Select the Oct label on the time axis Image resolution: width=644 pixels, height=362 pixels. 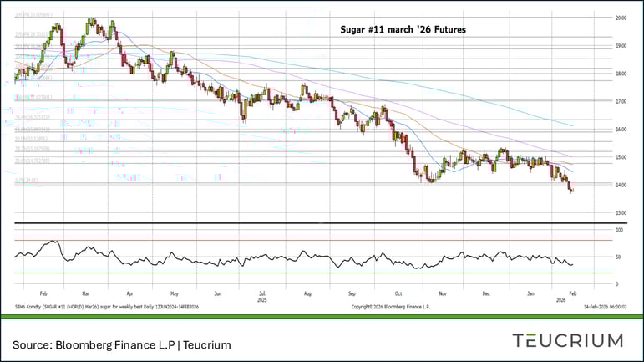(398, 294)
